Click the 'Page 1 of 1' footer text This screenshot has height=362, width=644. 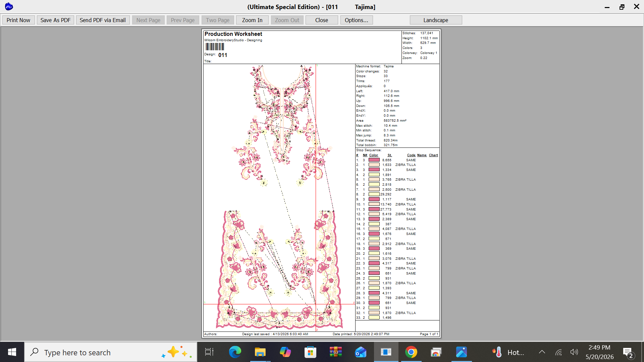click(429, 334)
